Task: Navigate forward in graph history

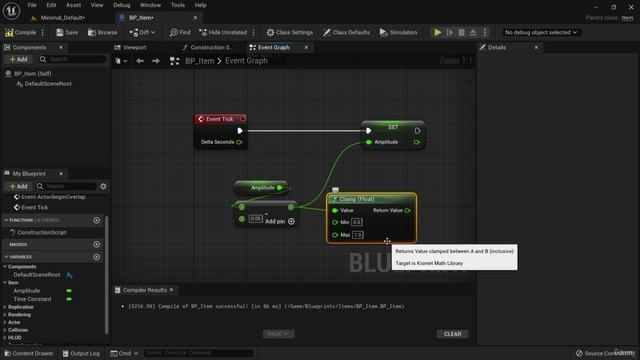Action: pos(156,61)
